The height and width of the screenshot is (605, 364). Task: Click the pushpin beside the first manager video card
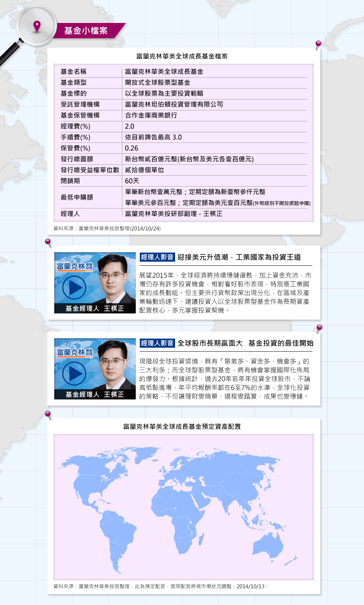pyautogui.click(x=48, y=242)
